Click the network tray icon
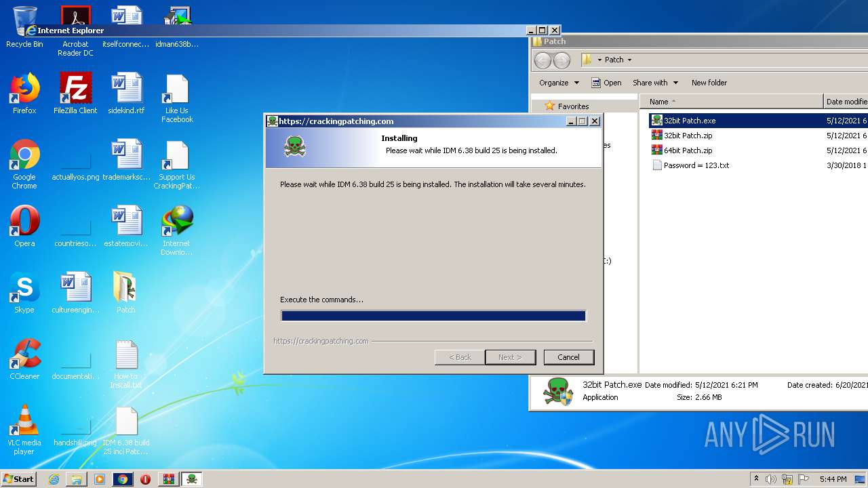Screen dimensions: 868x488 [787, 479]
